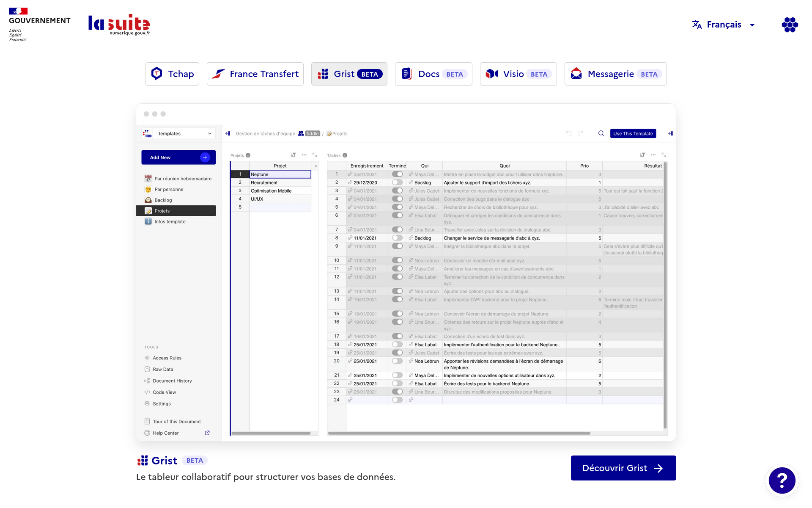812x508 pixels.
Task: Click info icon beside Tâches title
Action: pyautogui.click(x=345, y=155)
